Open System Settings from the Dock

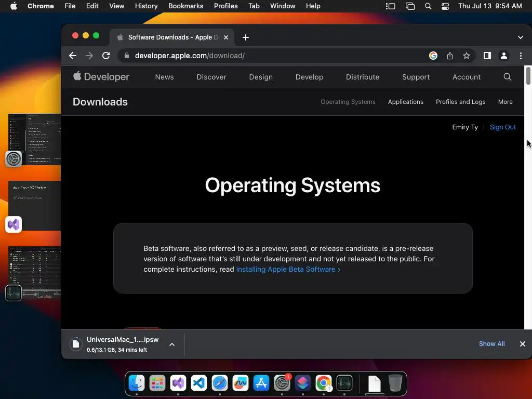tap(282, 383)
